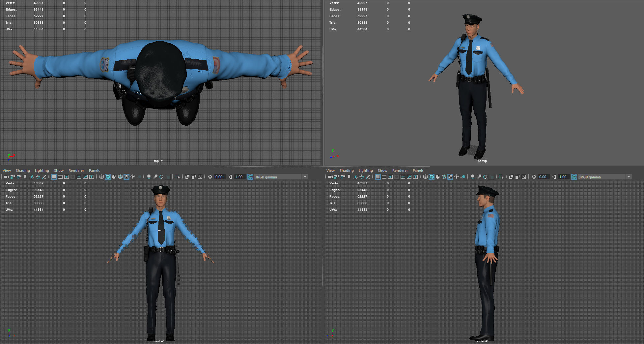Screen dimensions: 644x344
Task: Activate wireframe display mode icon
Action: point(101,177)
